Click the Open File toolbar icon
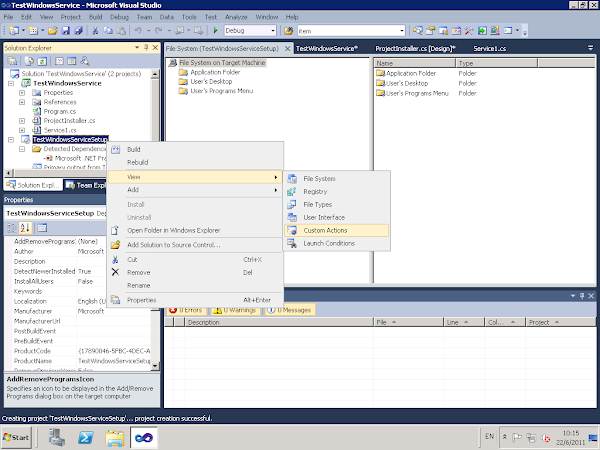 (53, 31)
